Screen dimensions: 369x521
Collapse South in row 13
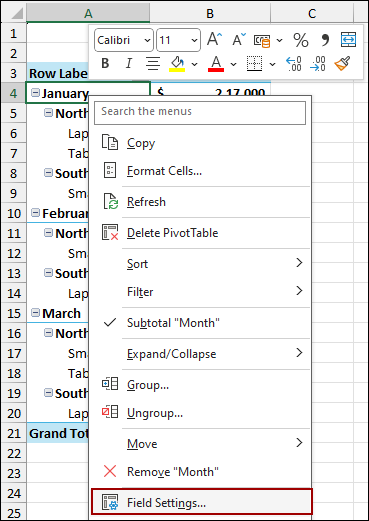coord(48,272)
